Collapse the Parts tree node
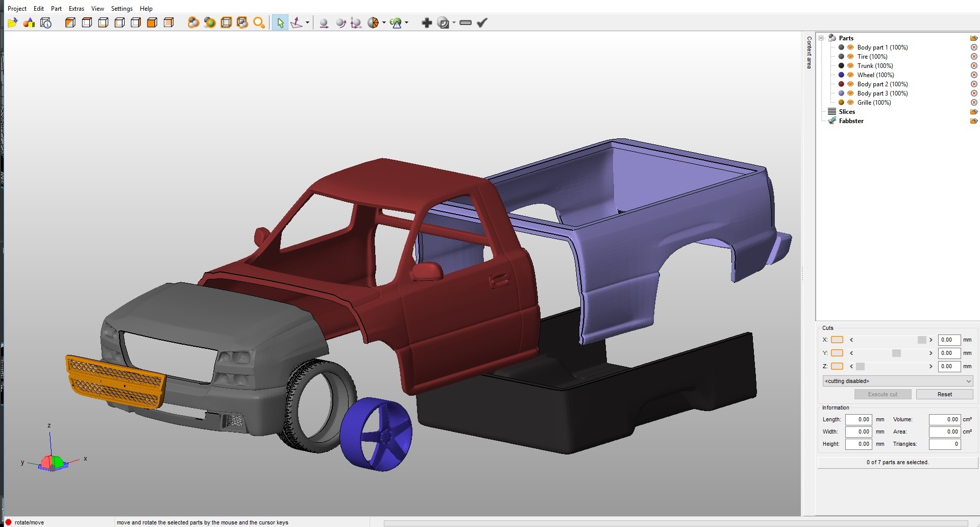 [x=821, y=38]
